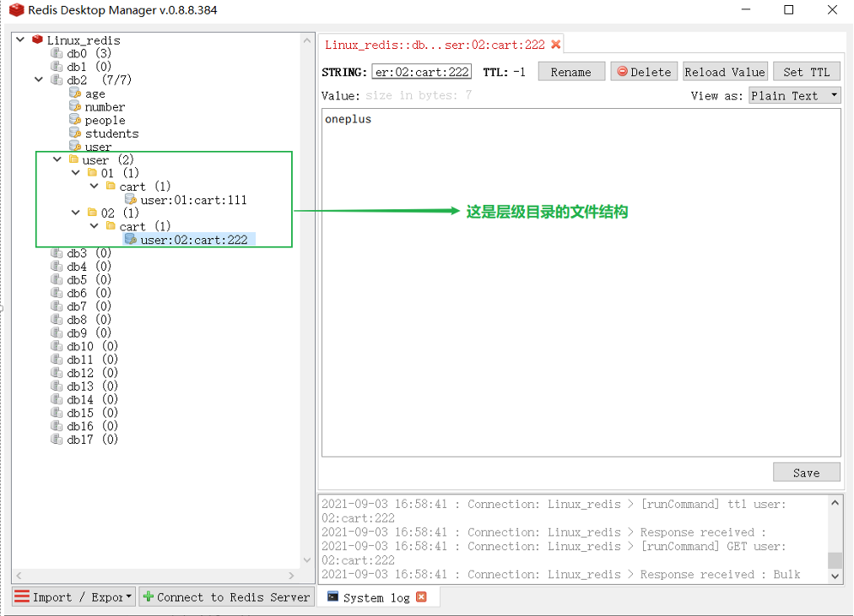Select the db14 (0) database row
The width and height of the screenshot is (854, 616).
click(84, 399)
